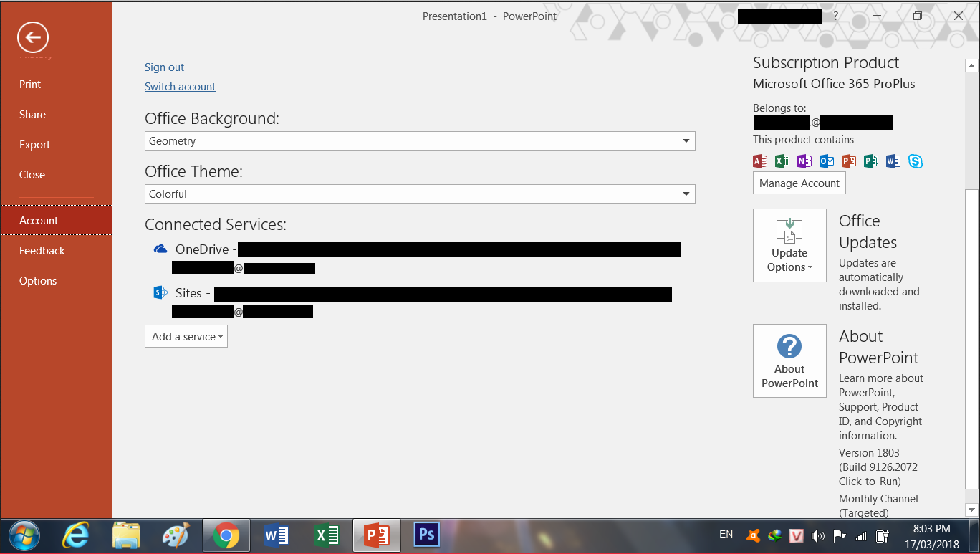Click the Outlook app icon

pyautogui.click(x=827, y=161)
